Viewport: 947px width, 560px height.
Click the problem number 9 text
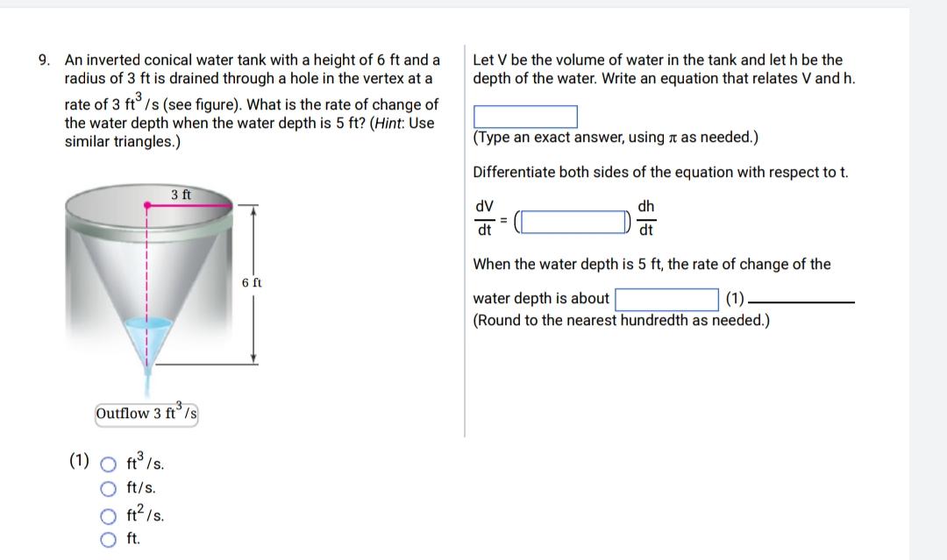41,59
